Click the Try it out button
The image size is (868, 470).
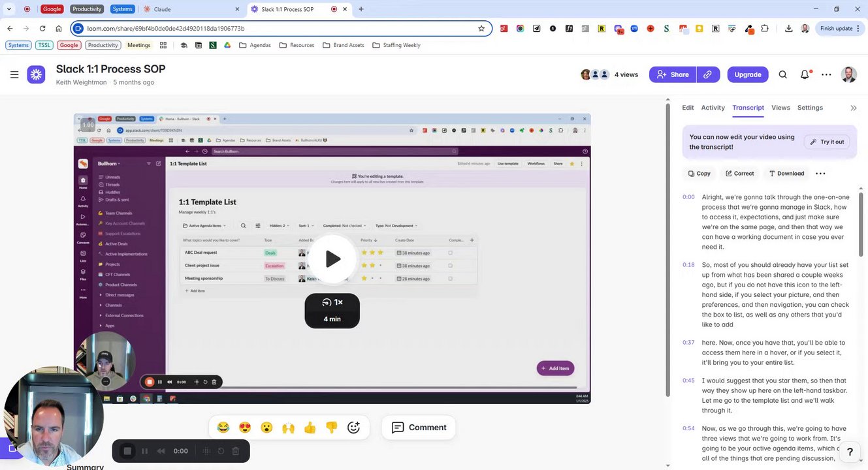(827, 142)
